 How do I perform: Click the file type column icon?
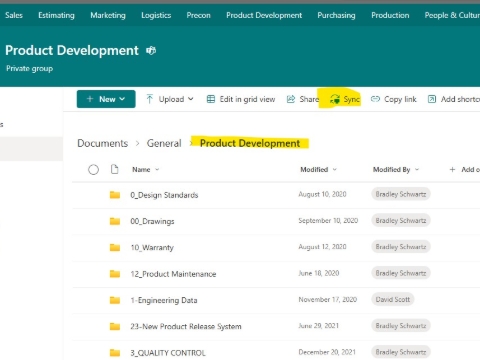coord(115,169)
